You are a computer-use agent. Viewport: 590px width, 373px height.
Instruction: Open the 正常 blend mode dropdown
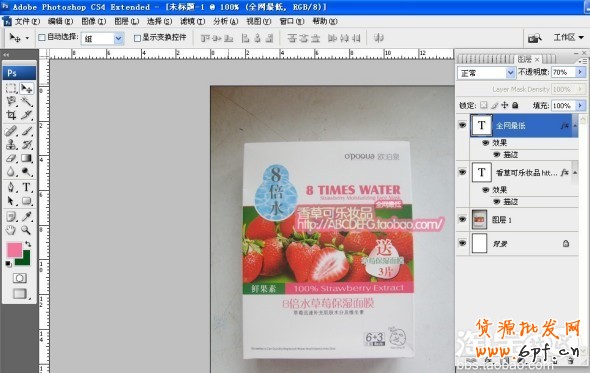(486, 73)
